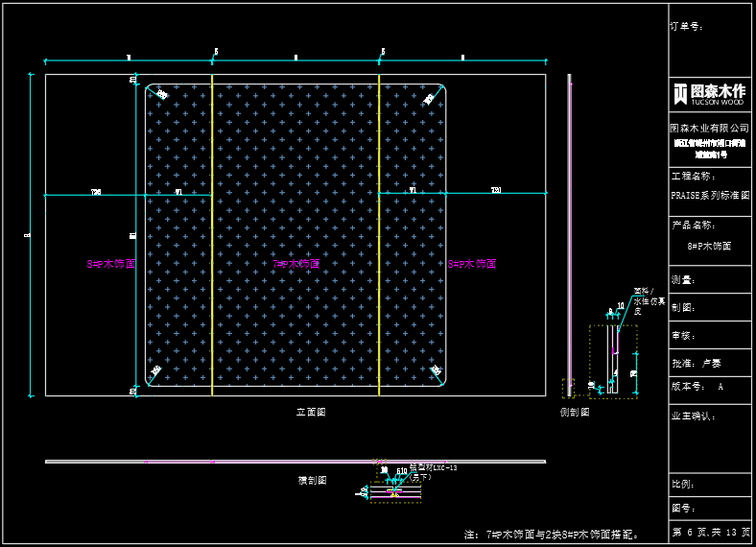Select the right magenta 8#P木饰面 label
756x547 pixels.
pyautogui.click(x=472, y=263)
